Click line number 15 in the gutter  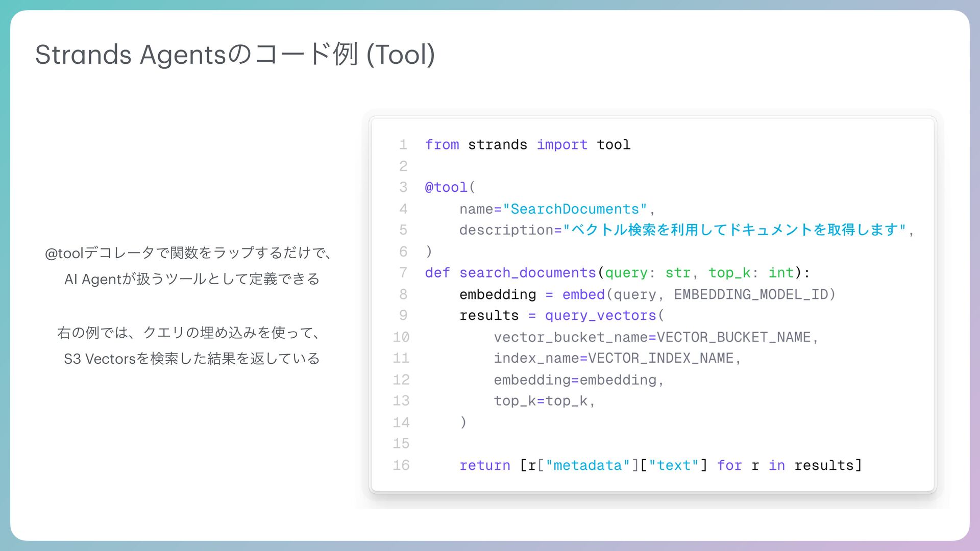[x=401, y=443]
